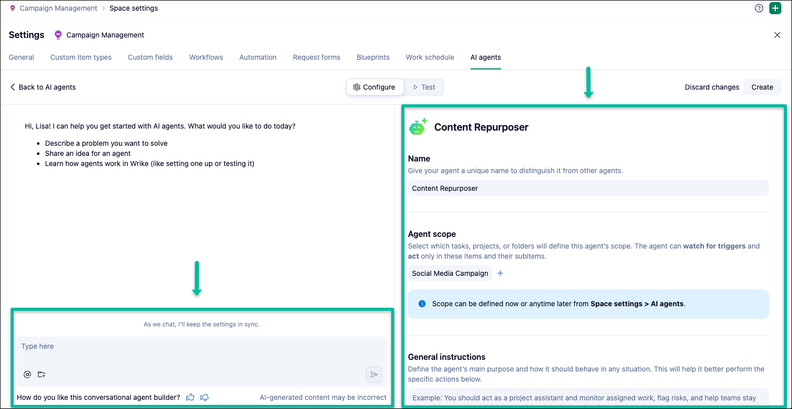Go Back to AI agents

pyautogui.click(x=43, y=87)
